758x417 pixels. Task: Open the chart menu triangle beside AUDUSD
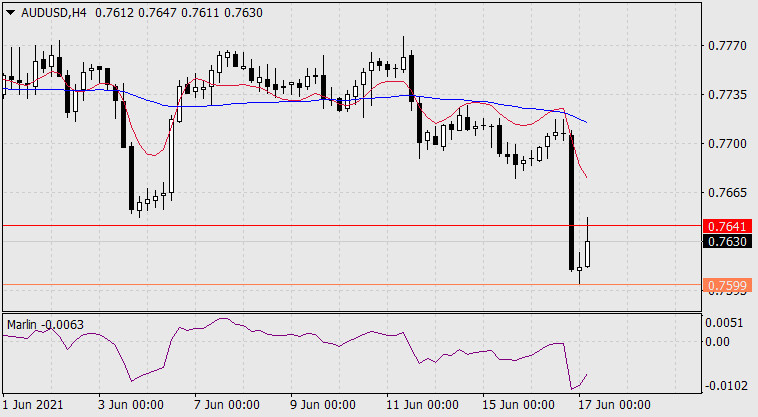(x=11, y=13)
